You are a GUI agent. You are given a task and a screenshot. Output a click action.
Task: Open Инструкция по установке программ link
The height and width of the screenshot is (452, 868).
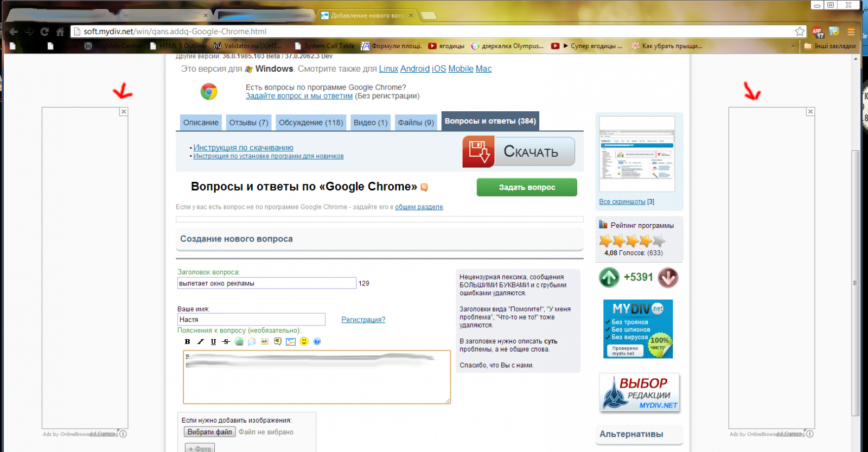(x=268, y=156)
